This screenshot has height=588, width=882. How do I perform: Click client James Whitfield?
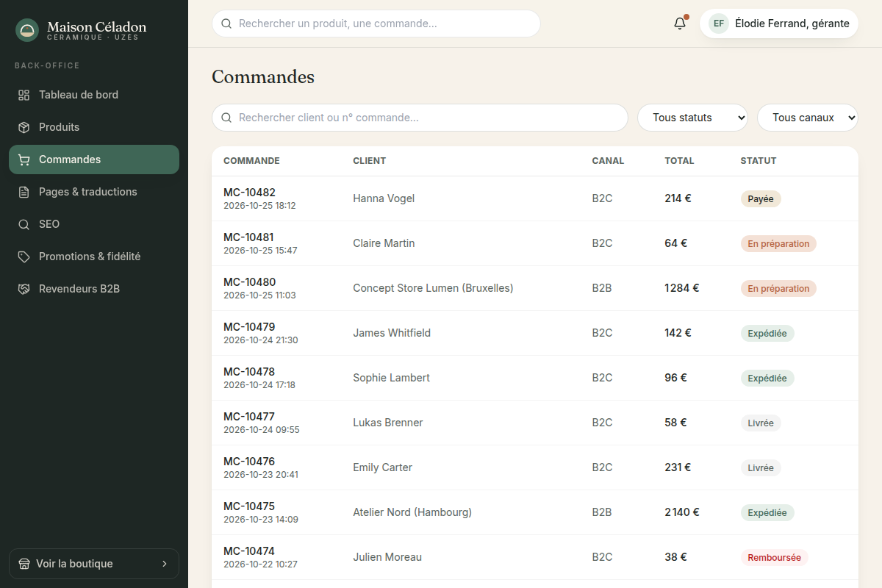392,333
